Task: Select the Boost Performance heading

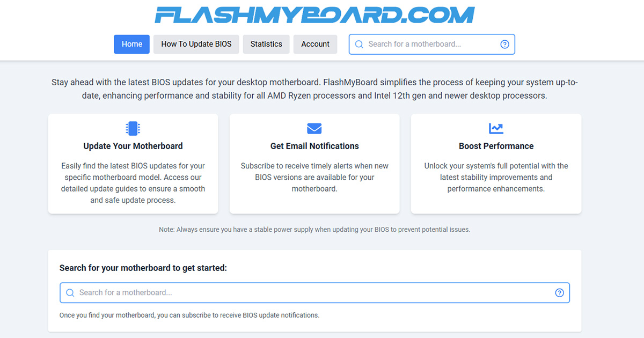Action: coord(496,146)
